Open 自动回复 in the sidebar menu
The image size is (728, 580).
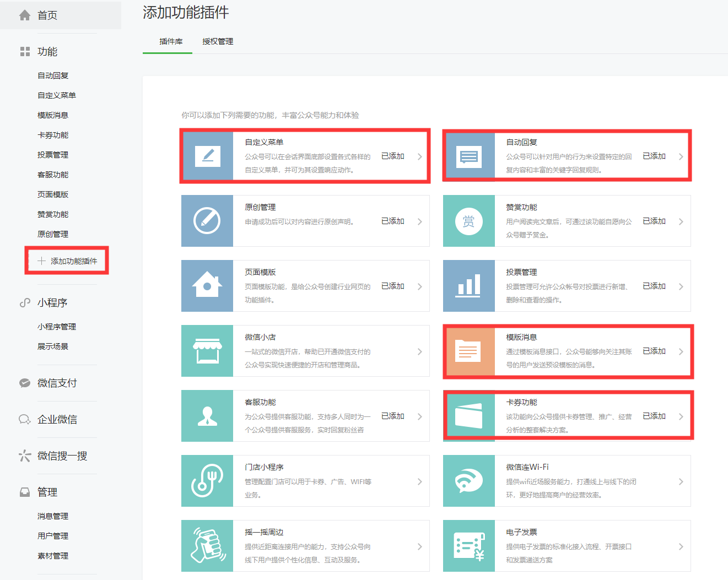coord(53,75)
